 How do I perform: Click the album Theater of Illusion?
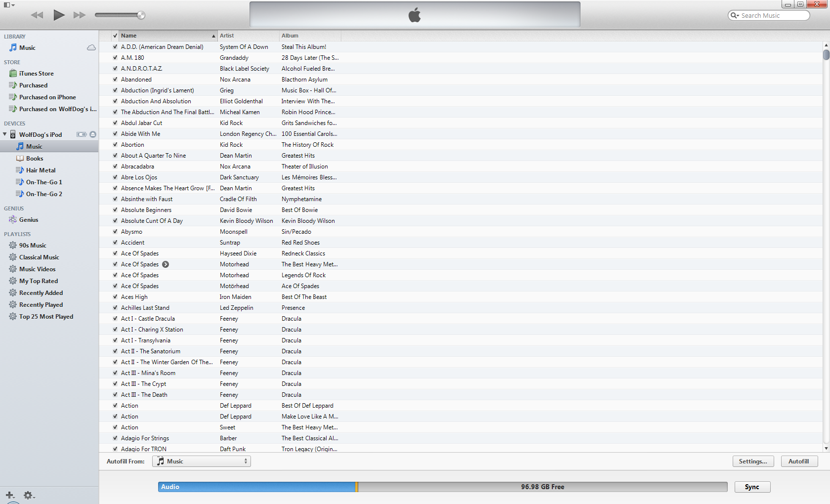[x=305, y=167]
